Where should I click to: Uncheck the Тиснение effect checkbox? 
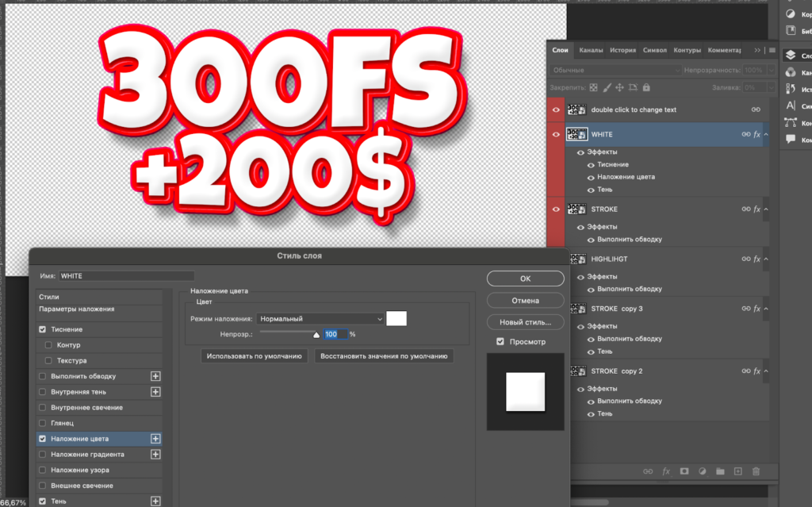(x=43, y=329)
